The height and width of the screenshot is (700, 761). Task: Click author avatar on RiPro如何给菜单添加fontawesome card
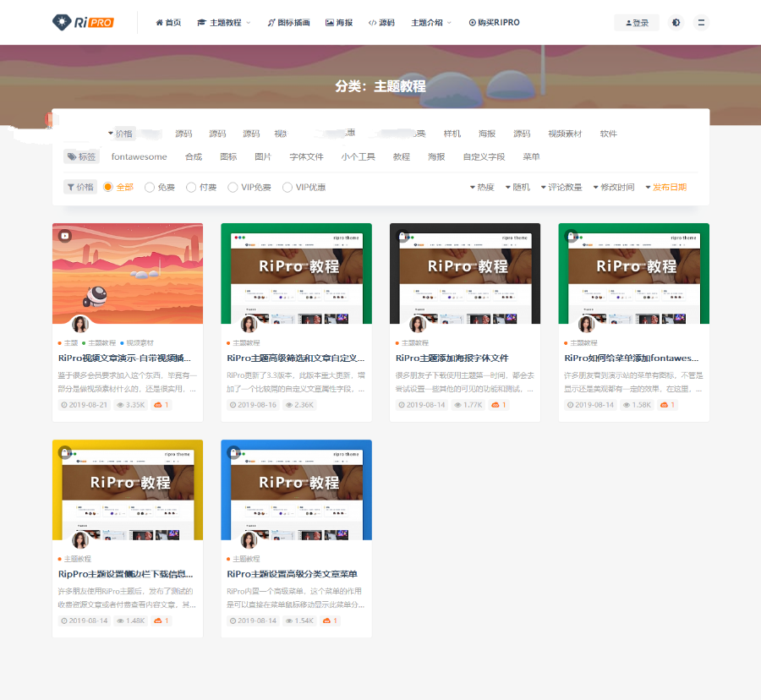pos(587,324)
